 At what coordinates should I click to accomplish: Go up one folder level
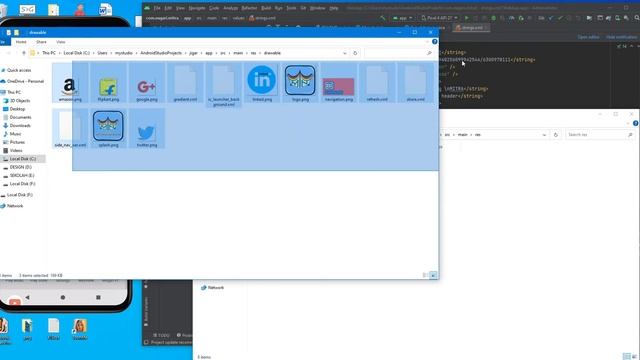tap(24, 53)
